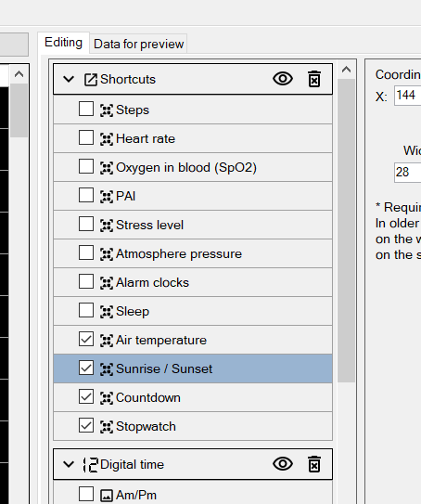Delete the Shortcuts section with trash icon
This screenshot has height=504, width=421.
click(314, 79)
